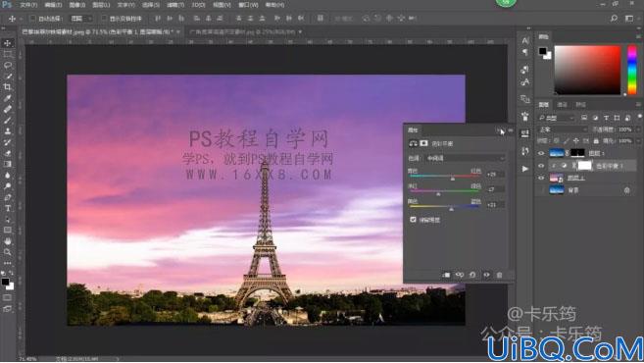644x363 pixels.
Task: Switch to the second document tab
Action: (245, 32)
